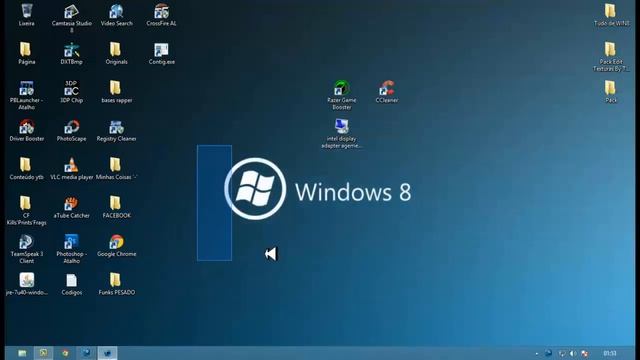
Task: Select the Google Chrome desktop icon
Action: pyautogui.click(x=116, y=242)
